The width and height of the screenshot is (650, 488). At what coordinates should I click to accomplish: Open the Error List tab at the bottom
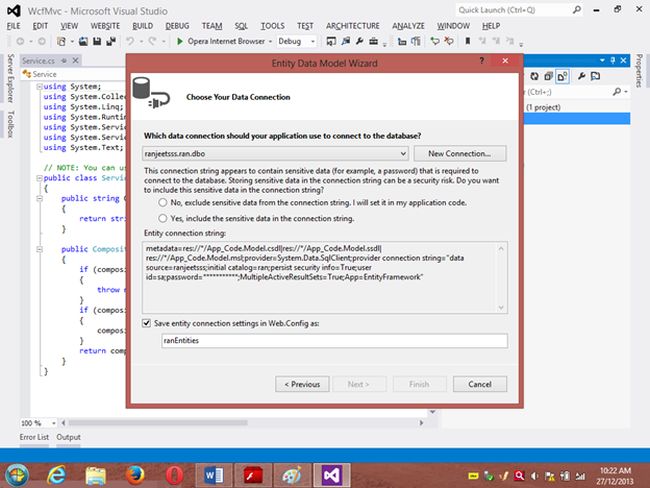tap(34, 437)
